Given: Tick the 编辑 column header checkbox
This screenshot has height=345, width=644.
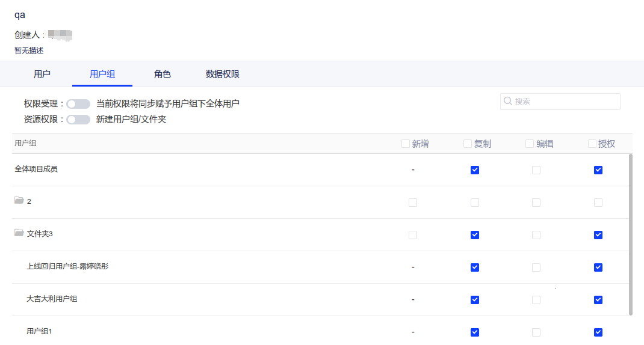Looking at the screenshot, I should click(x=530, y=144).
